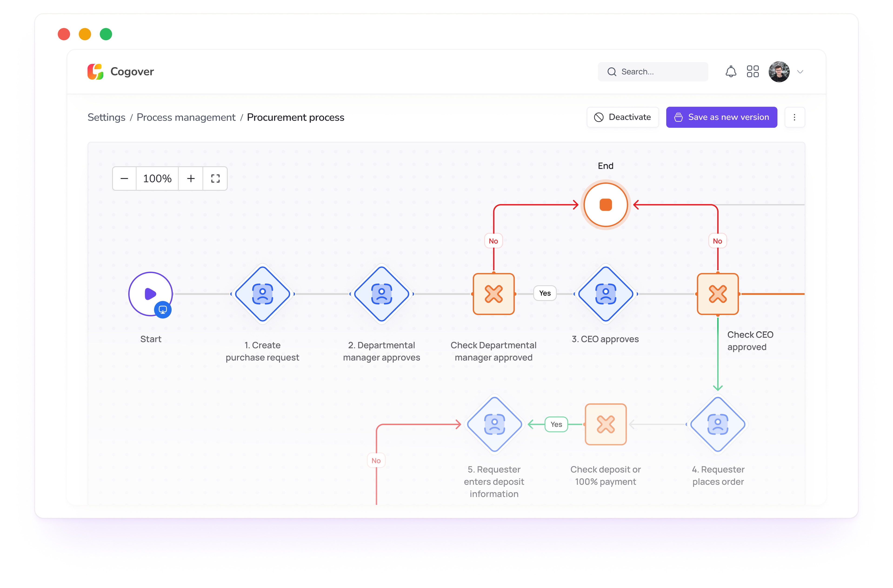Image resolution: width=893 pixels, height=588 pixels.
Task: Click the Yes label before CEO approves
Action: click(545, 293)
